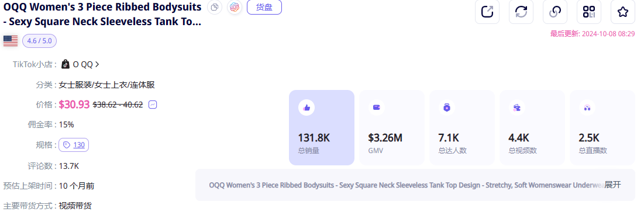Click the 4.6 / 5.0 rating badge
The width and height of the screenshot is (644, 222).
pos(39,41)
